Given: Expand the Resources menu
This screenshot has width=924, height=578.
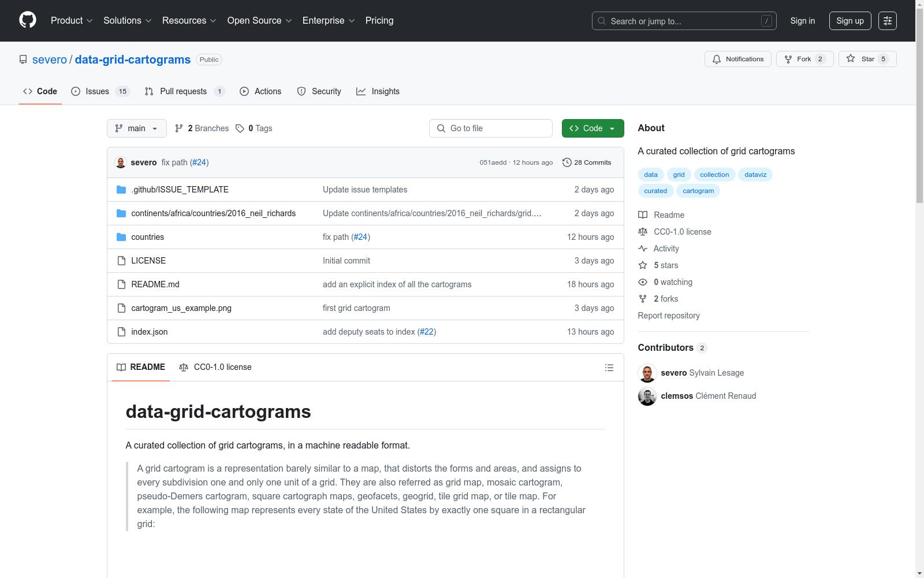Looking at the screenshot, I should (x=189, y=21).
